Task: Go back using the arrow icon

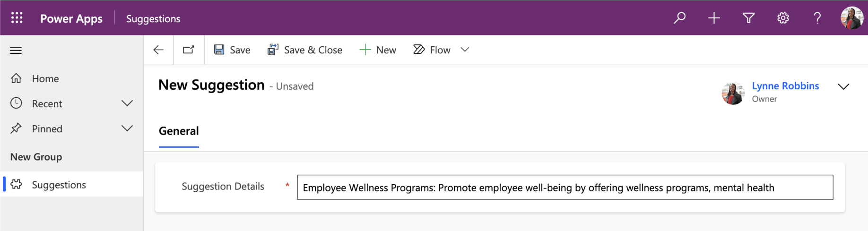Action: coord(158,50)
